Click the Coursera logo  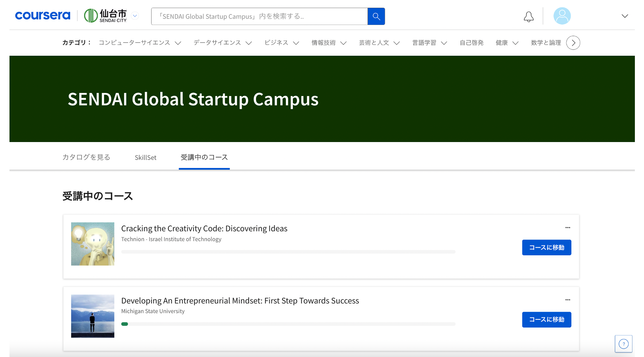42,16
